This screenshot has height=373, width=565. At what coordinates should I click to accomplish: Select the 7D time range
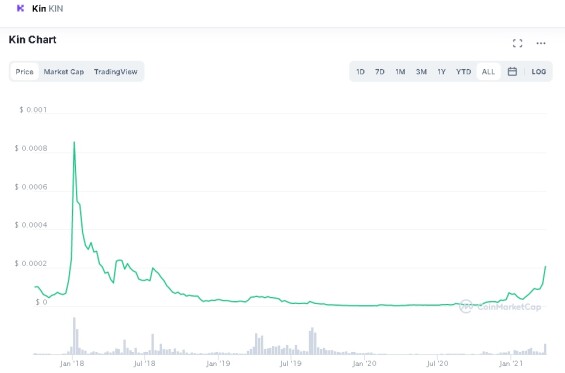click(380, 72)
